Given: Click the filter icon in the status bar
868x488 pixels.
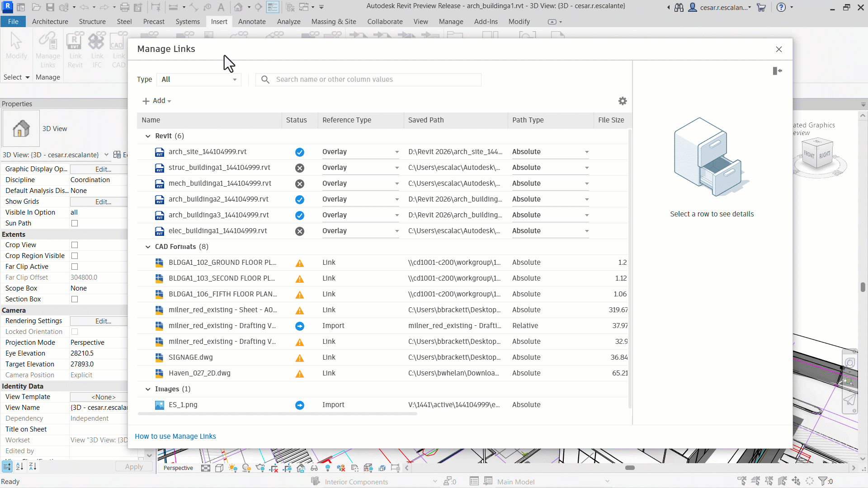Looking at the screenshot, I should [x=823, y=481].
